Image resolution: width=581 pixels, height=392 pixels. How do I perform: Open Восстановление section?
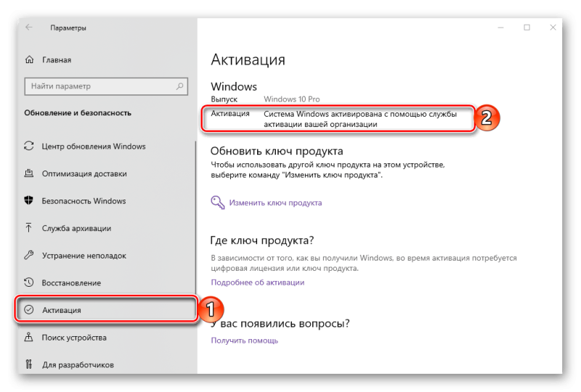click(71, 283)
